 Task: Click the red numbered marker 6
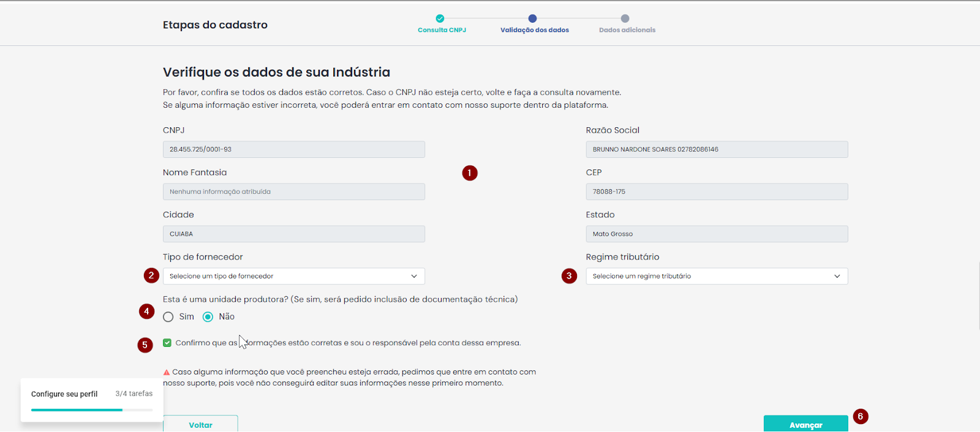click(x=861, y=417)
